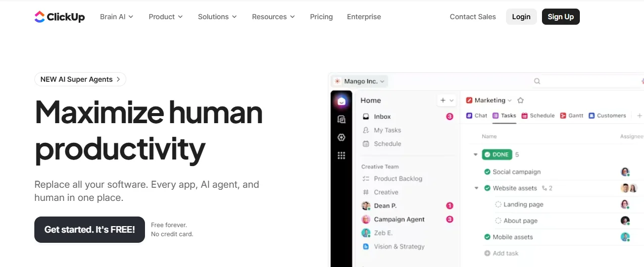The height and width of the screenshot is (267, 644).
Task: Toggle the Website assets done checkmark
Action: pyautogui.click(x=487, y=188)
